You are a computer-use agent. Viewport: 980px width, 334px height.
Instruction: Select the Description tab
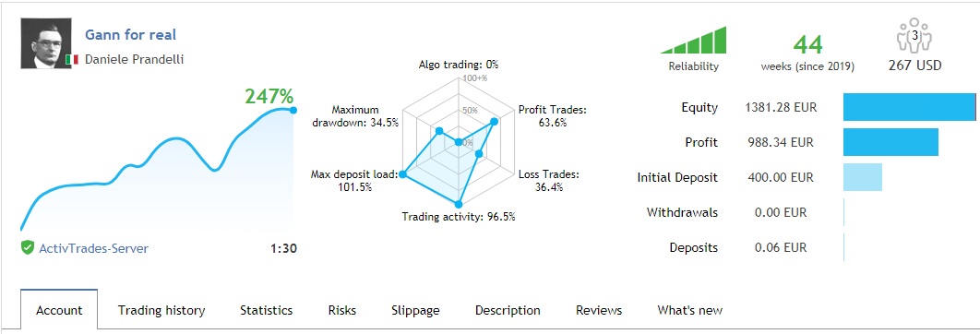coord(508,310)
